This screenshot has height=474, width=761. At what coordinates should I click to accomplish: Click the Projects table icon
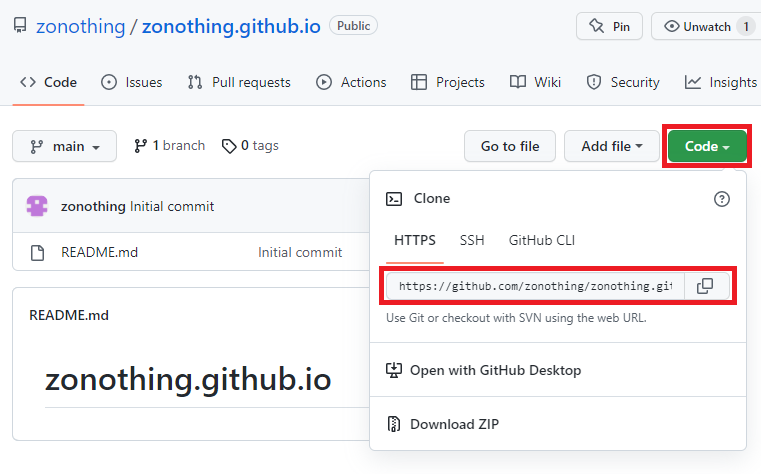tap(419, 82)
